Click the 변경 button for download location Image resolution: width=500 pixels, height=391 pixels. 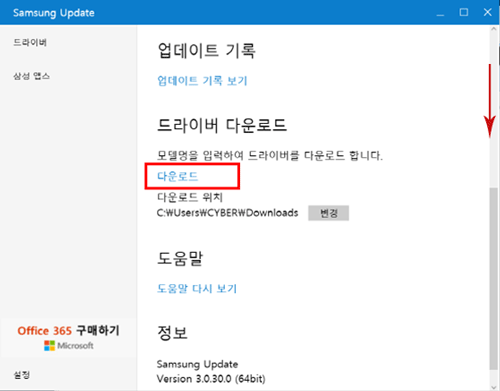click(x=328, y=213)
